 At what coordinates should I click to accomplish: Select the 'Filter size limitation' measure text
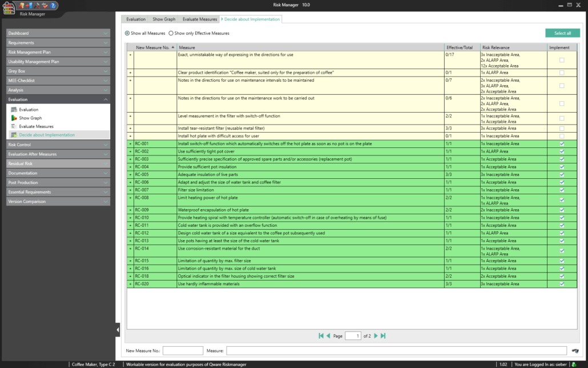[196, 190]
